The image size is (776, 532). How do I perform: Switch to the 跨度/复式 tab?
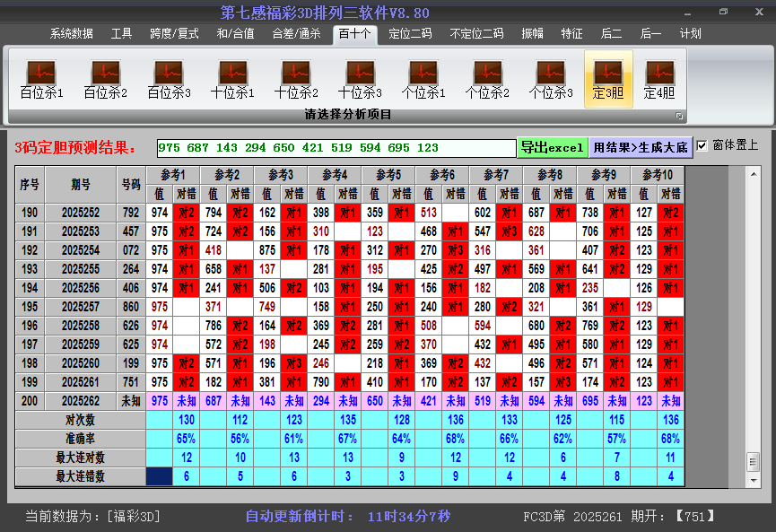[x=174, y=34]
